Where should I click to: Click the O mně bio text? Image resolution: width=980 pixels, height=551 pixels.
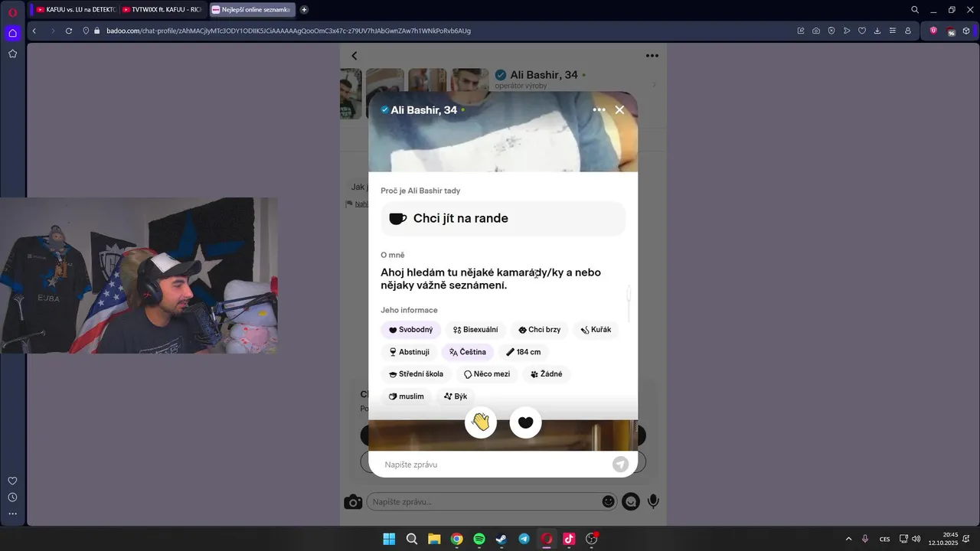(491, 279)
